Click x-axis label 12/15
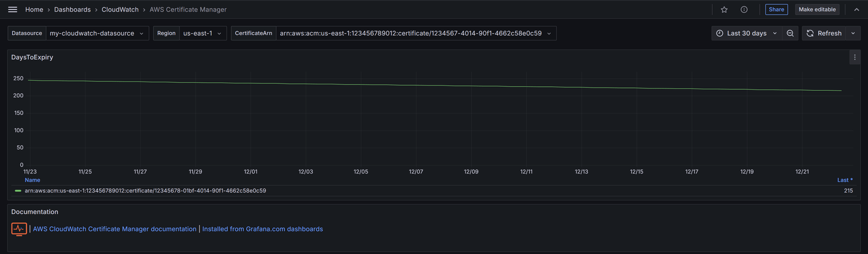Screen dimensions: 868x254 637,172
